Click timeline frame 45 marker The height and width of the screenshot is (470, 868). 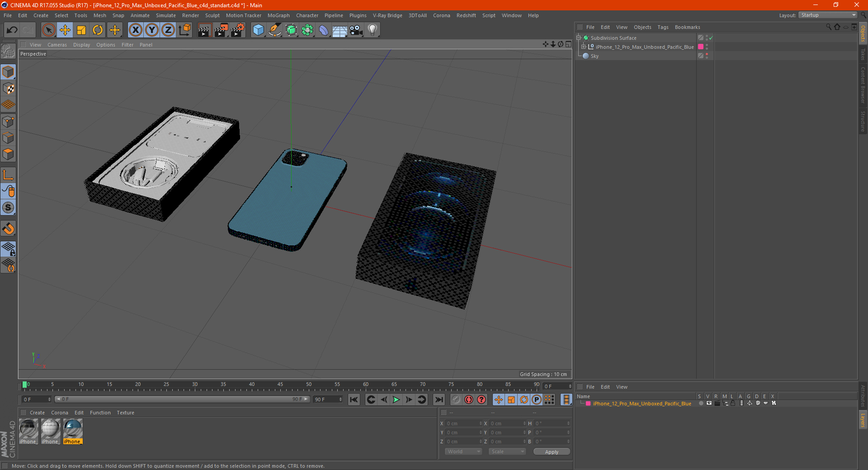[x=280, y=385]
